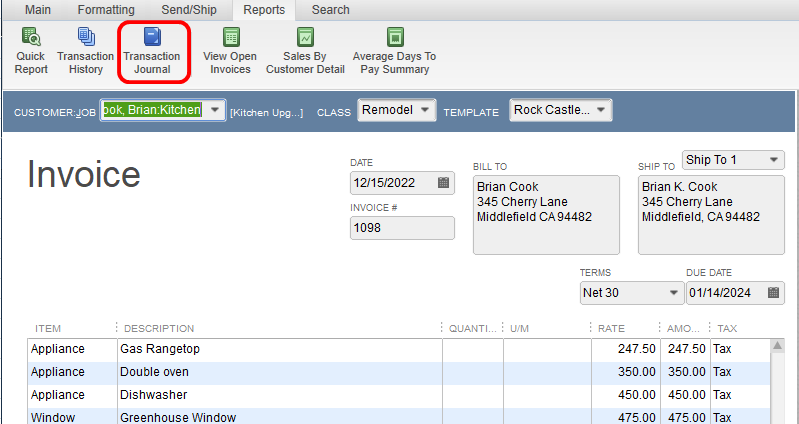Click the Appliance item in Gas Rangetop row
This screenshot has height=424, width=799.
72,349
